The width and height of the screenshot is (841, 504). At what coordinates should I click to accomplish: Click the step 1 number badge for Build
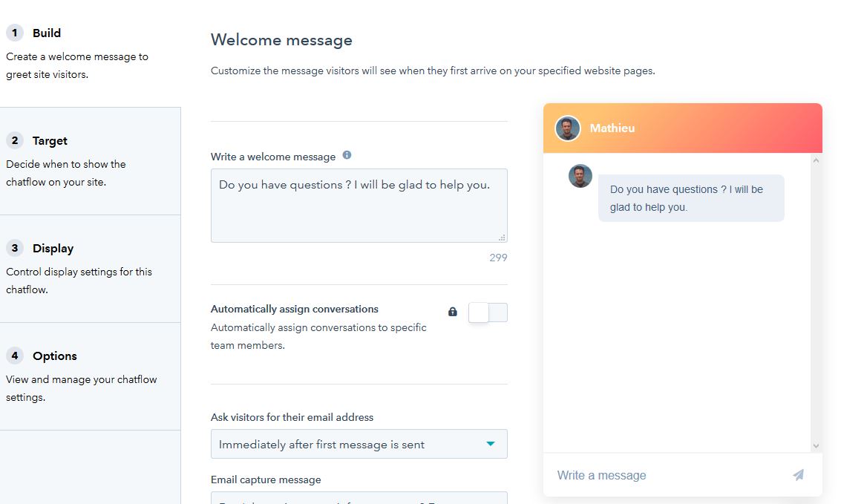click(15, 33)
